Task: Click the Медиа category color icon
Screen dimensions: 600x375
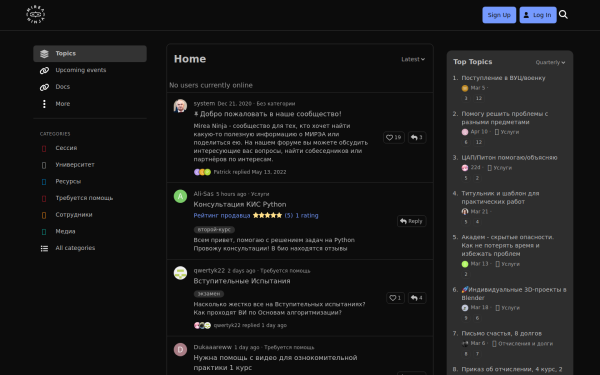Action: [x=44, y=232]
